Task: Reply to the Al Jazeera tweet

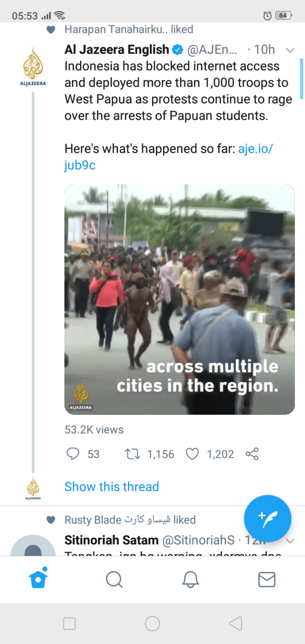Action: (x=72, y=454)
